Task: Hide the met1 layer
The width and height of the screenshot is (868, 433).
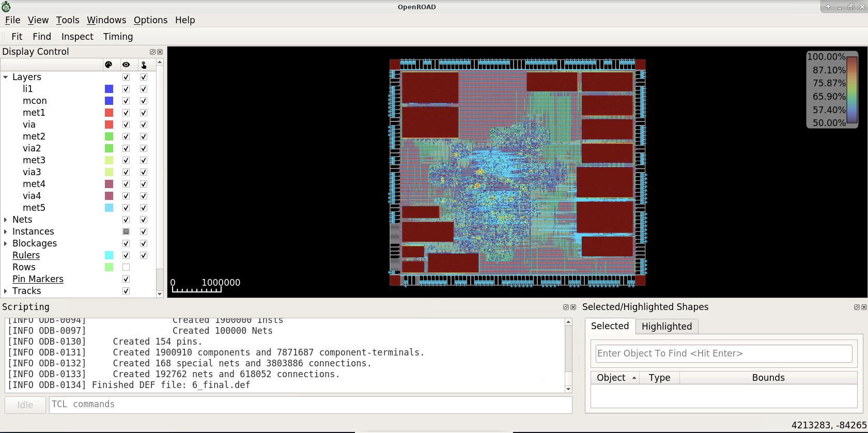Action: 126,113
